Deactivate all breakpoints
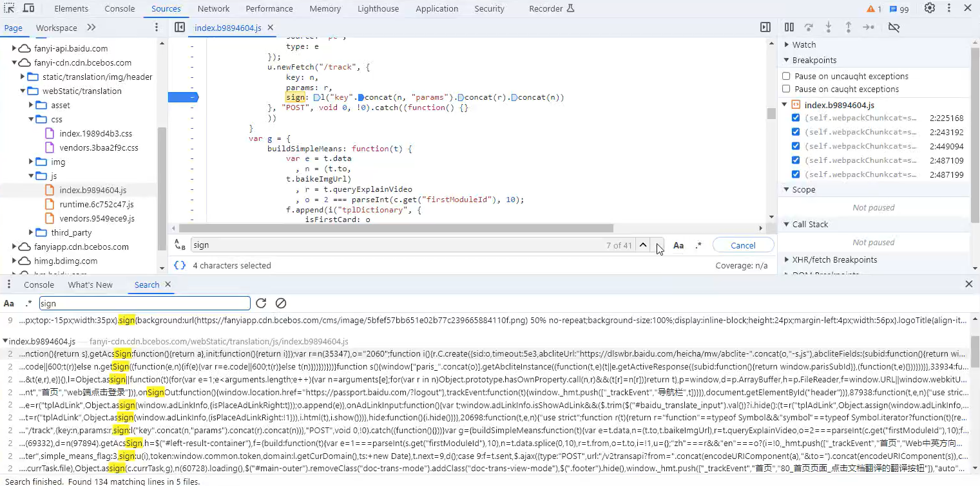 pos(894,28)
